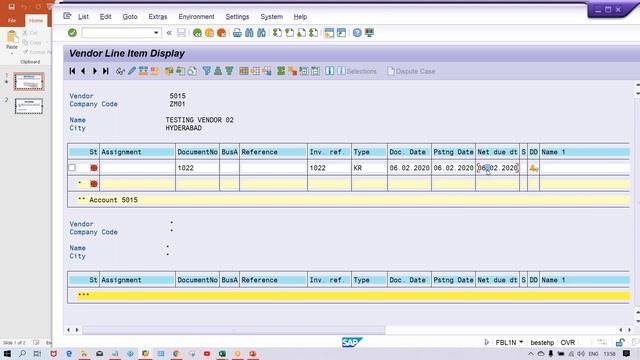The image size is (640, 360).
Task: Select the Net due date cell 06.02.2020
Action: click(x=498, y=168)
